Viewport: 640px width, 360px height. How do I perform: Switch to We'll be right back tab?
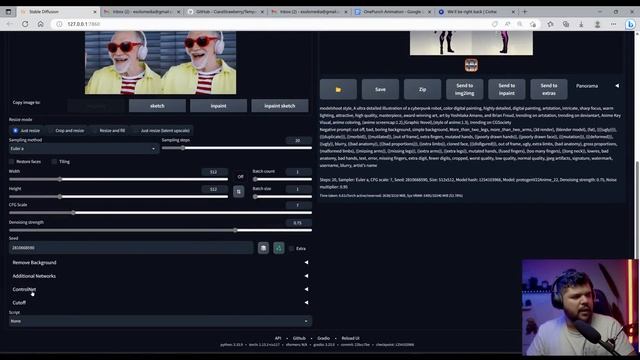pyautogui.click(x=475, y=12)
